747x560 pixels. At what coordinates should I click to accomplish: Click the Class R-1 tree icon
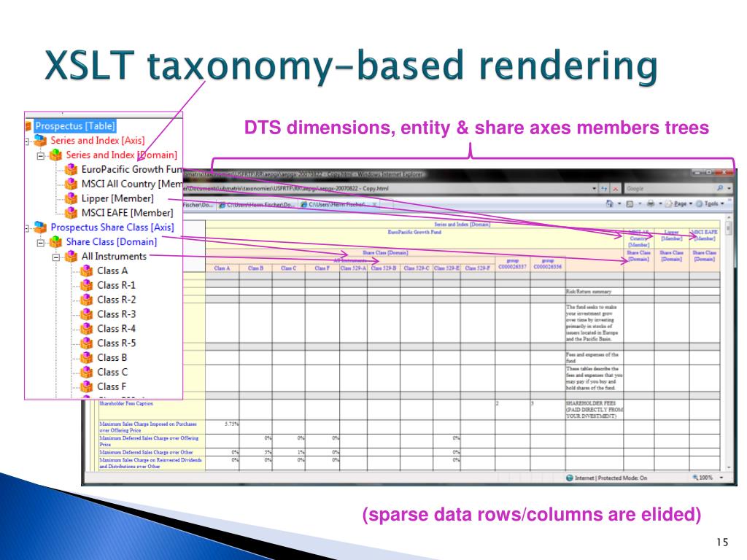pyautogui.click(x=86, y=285)
